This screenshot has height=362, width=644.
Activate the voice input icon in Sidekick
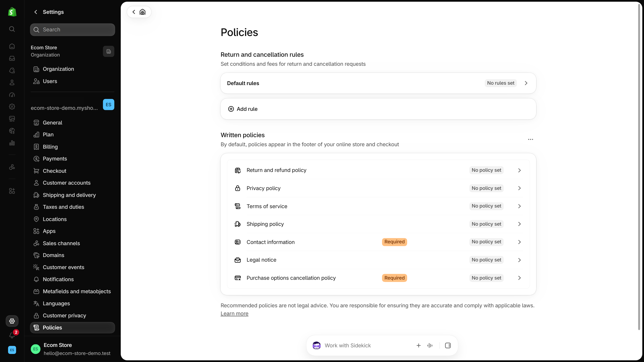(430, 346)
